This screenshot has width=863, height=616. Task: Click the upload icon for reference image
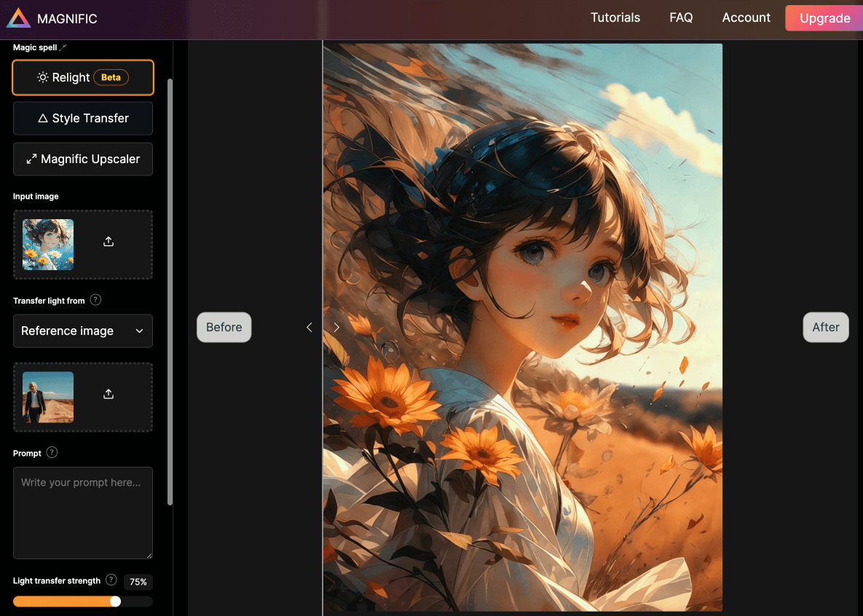(109, 394)
